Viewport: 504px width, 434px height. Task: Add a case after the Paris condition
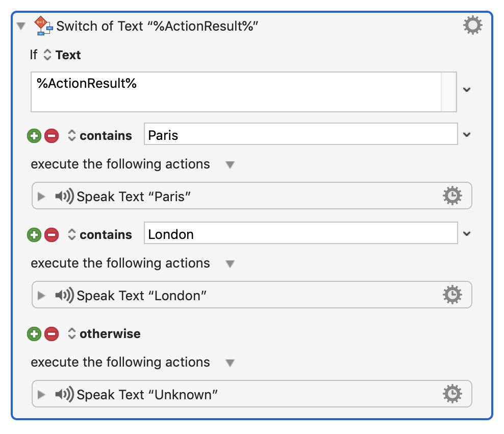[34, 136]
